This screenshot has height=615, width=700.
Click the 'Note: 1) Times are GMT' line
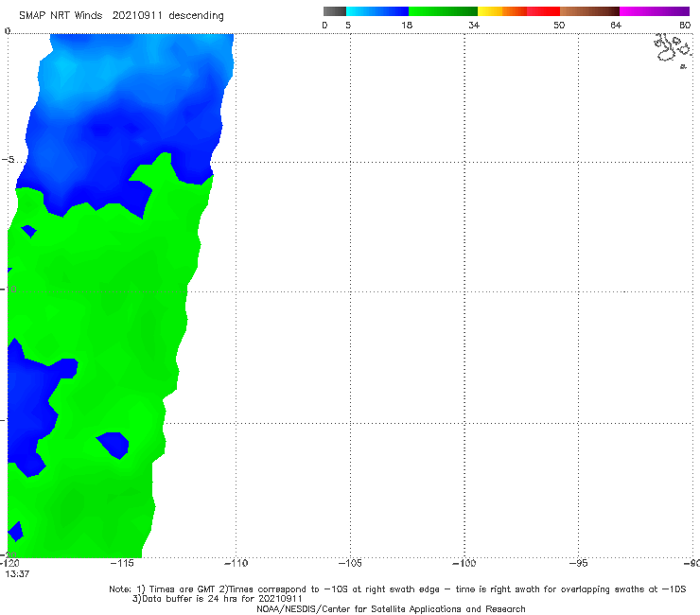[397, 589]
